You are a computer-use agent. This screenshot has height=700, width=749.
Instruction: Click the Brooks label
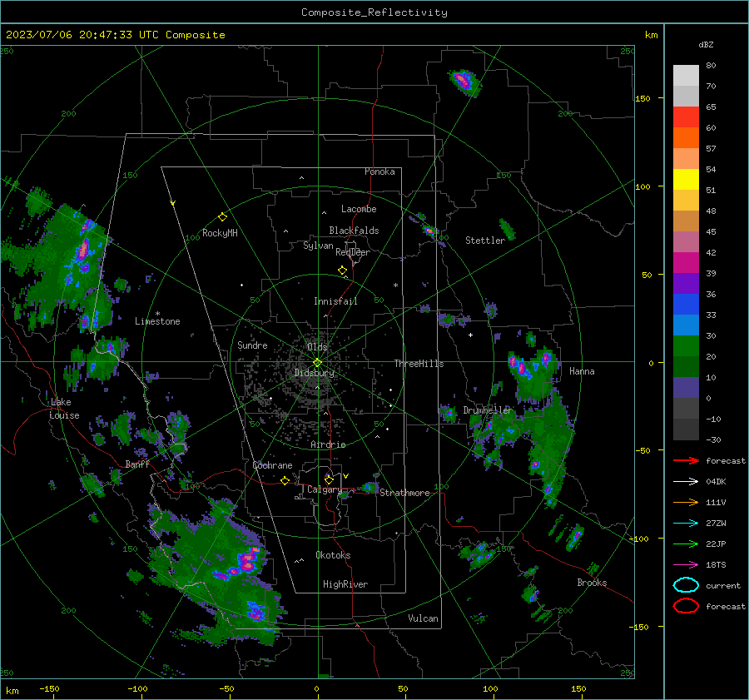click(592, 583)
